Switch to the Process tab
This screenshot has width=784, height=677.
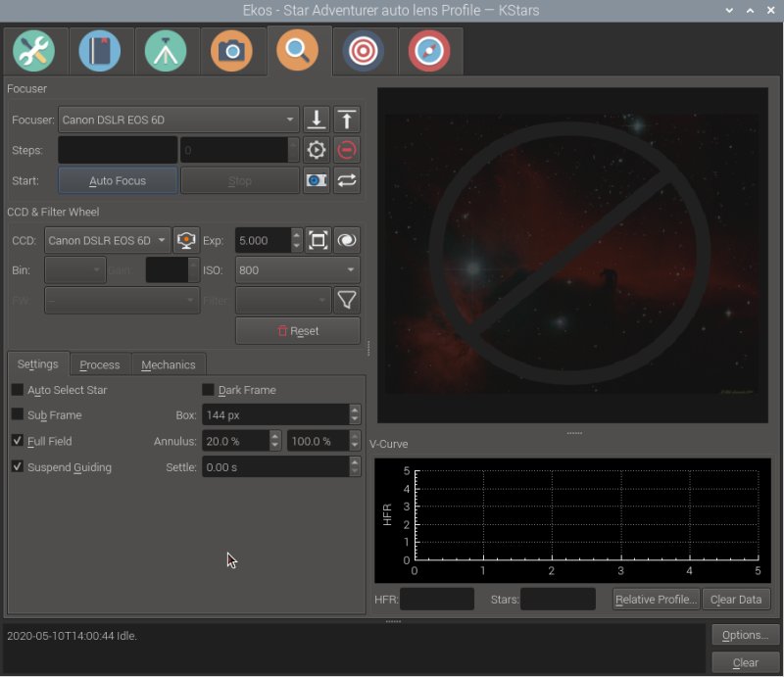100,364
